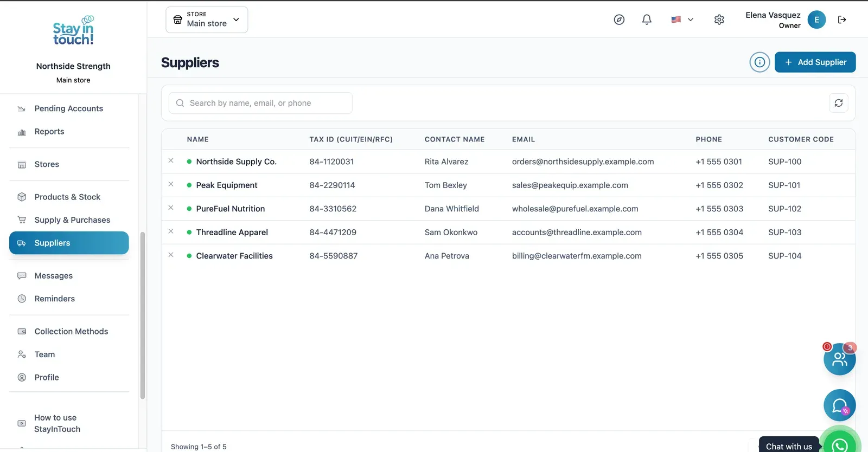Focus the supplier search field
The width and height of the screenshot is (868, 452).
pos(260,103)
